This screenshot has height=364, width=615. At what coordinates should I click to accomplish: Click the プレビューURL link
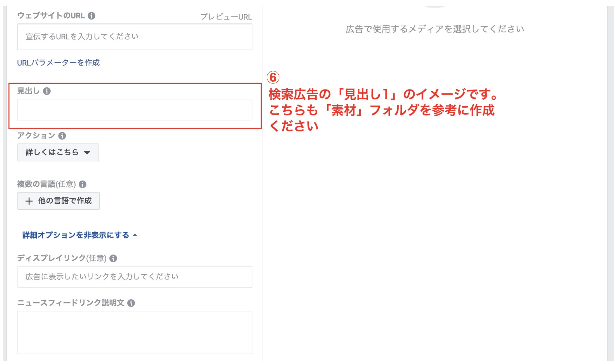click(226, 17)
